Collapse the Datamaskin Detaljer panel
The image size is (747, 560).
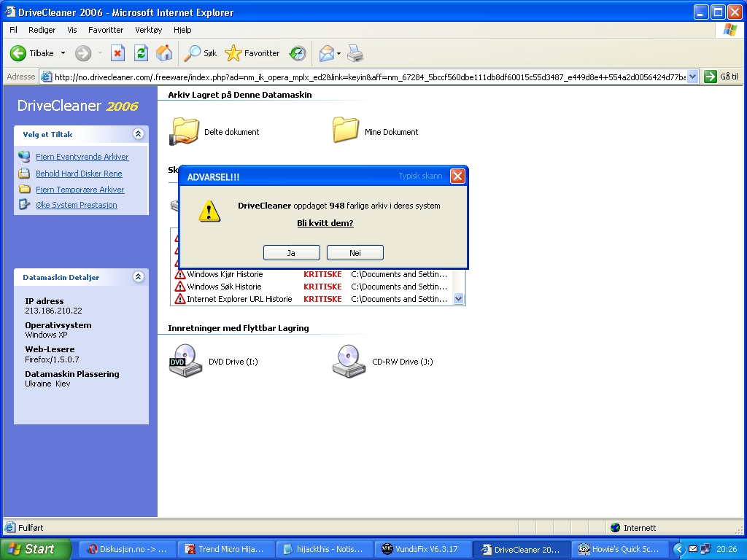[x=138, y=276]
